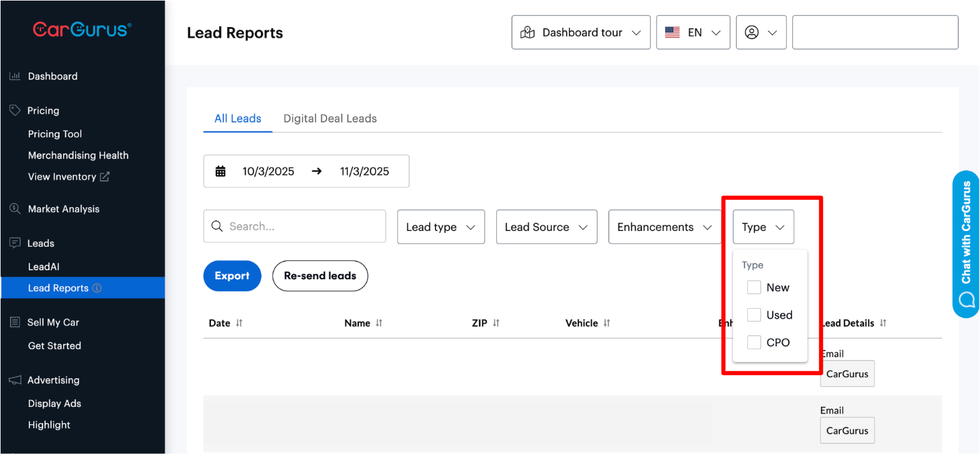980x457 pixels.
Task: Click the empty box in top header
Action: (875, 33)
